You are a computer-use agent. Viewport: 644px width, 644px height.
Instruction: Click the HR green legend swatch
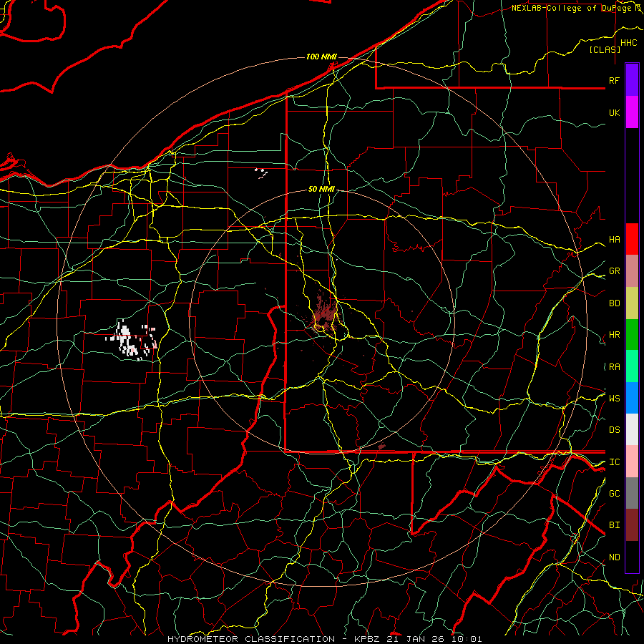tap(632, 334)
